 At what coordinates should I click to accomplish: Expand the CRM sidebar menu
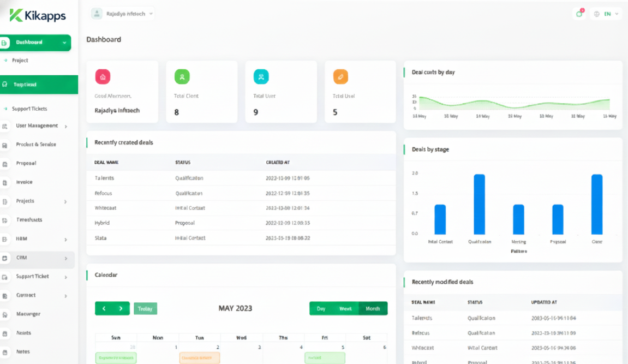click(x=37, y=258)
